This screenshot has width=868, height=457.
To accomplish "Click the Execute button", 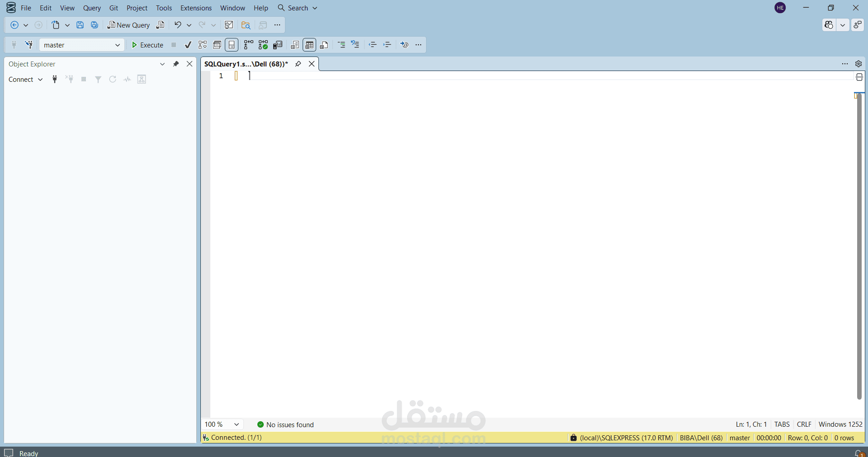I will (x=147, y=45).
